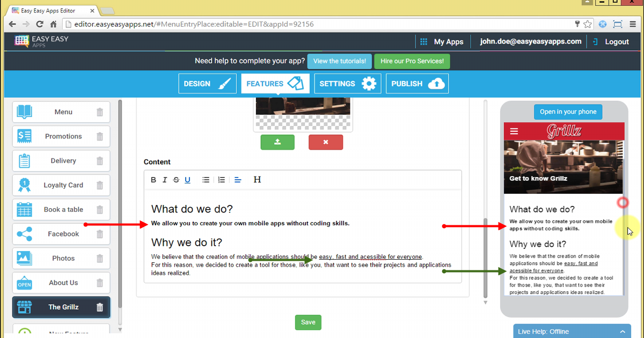Screen dimensions: 644x338
Task: Upload an image with the green upload icon
Action: 277,142
